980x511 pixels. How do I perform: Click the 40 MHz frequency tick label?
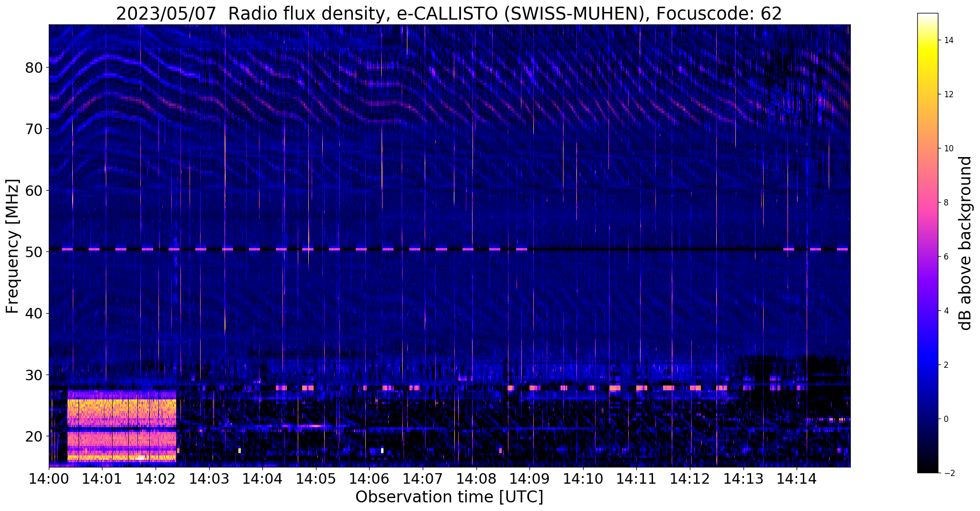tap(34, 314)
